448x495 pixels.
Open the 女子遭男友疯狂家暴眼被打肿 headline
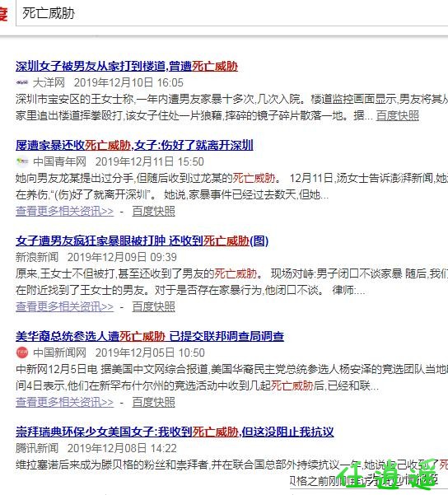[142, 240]
